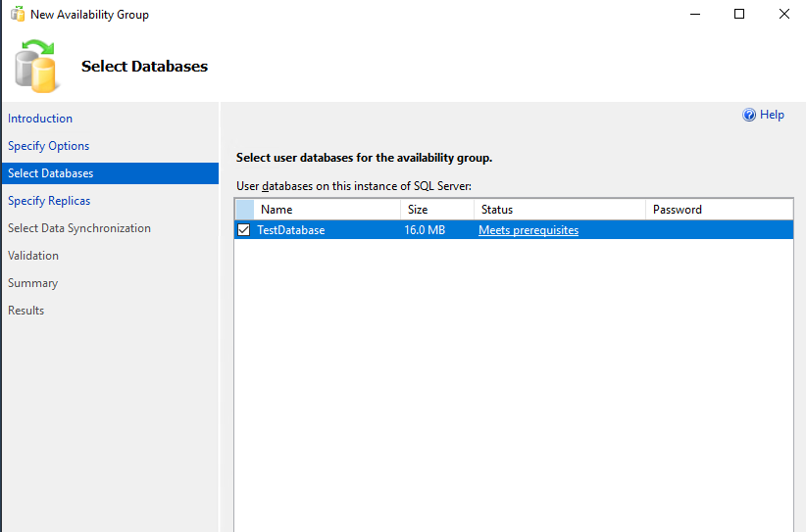Viewport: 806px width, 532px height.
Task: Click the Help question mark icon
Action: pyautogui.click(x=749, y=115)
